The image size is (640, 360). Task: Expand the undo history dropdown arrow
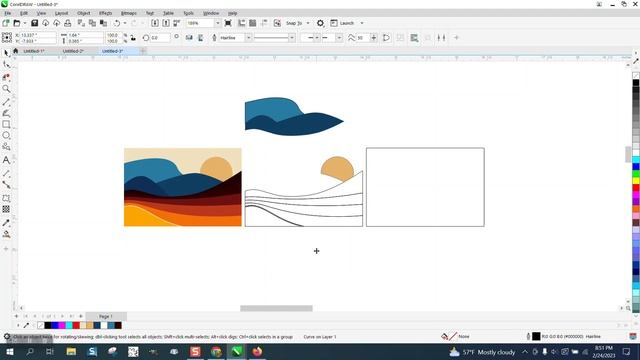[125, 23]
